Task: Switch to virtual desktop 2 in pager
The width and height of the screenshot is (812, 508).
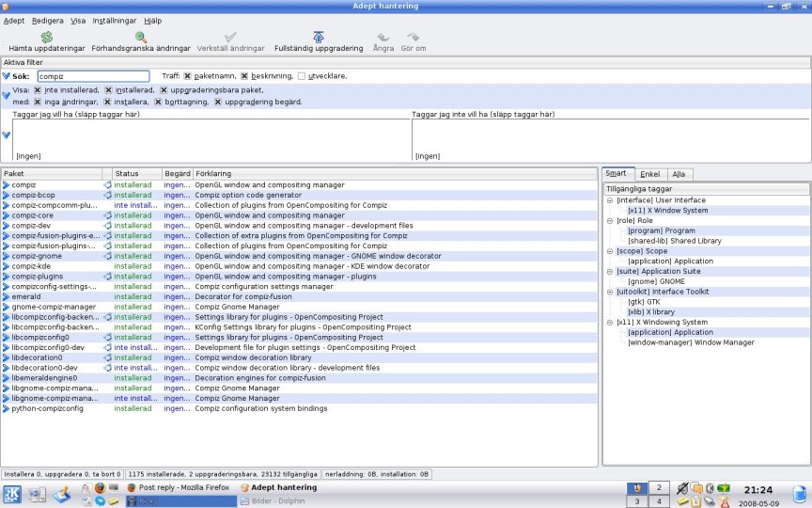Action: (x=661, y=487)
